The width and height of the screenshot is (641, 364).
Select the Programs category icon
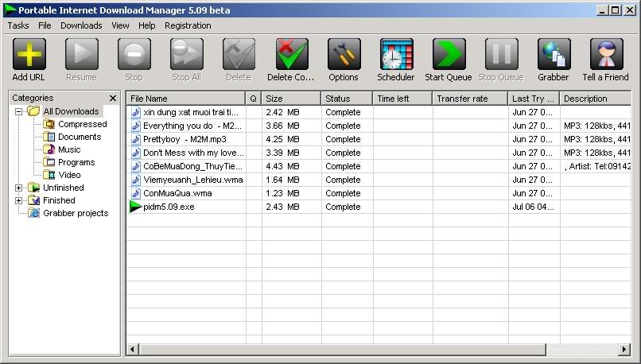tap(49, 162)
